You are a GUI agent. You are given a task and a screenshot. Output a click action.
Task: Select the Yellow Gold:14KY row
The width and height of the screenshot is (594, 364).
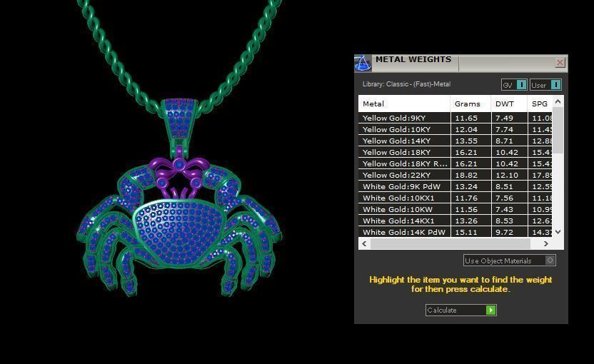(455, 141)
